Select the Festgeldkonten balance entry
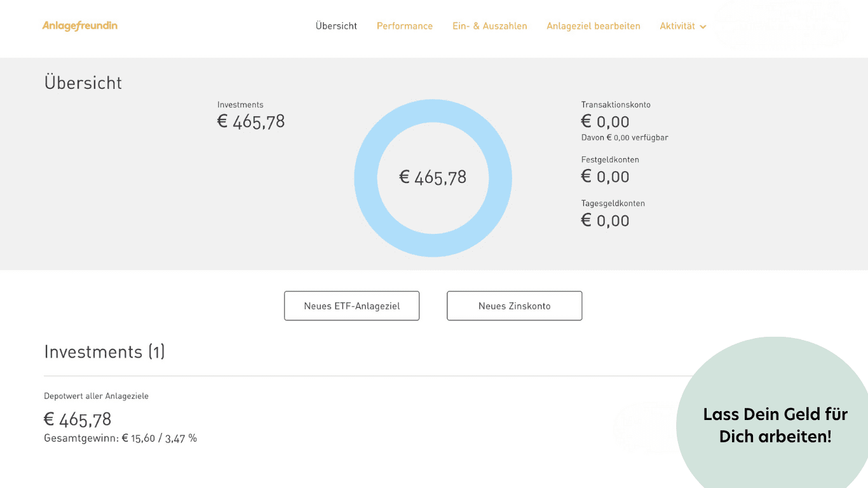The image size is (868, 488). point(605,176)
